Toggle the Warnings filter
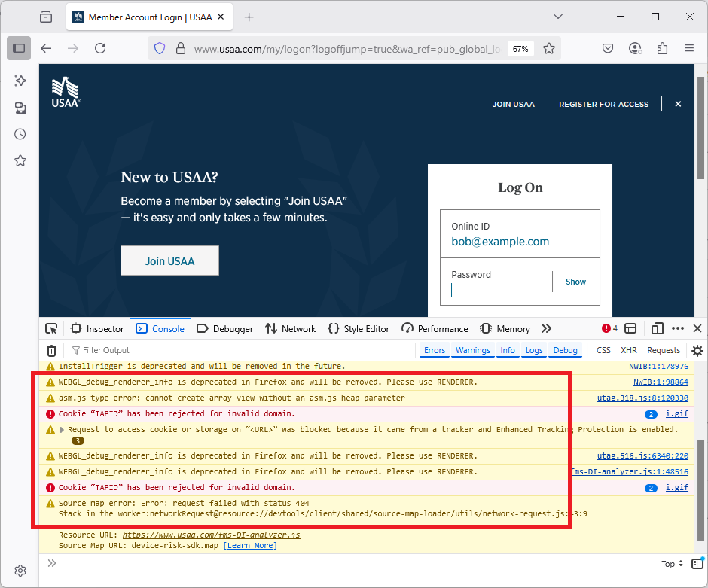Image resolution: width=708 pixels, height=588 pixels. [473, 350]
